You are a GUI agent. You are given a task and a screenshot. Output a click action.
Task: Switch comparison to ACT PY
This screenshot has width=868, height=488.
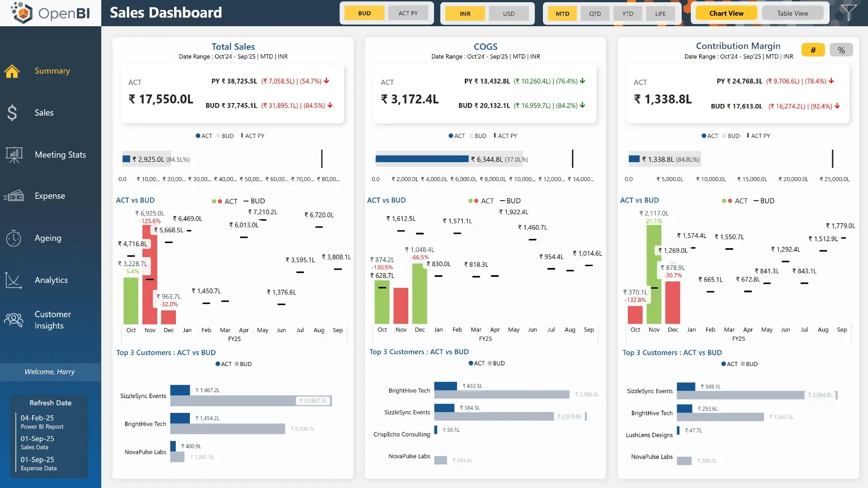408,13
